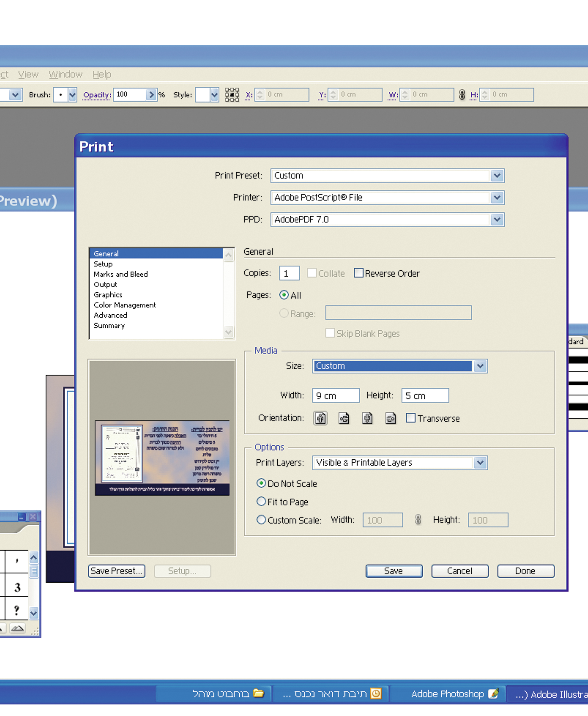Expand the Print Preset dropdown
Viewport: 588px width, 716px height.
(497, 175)
